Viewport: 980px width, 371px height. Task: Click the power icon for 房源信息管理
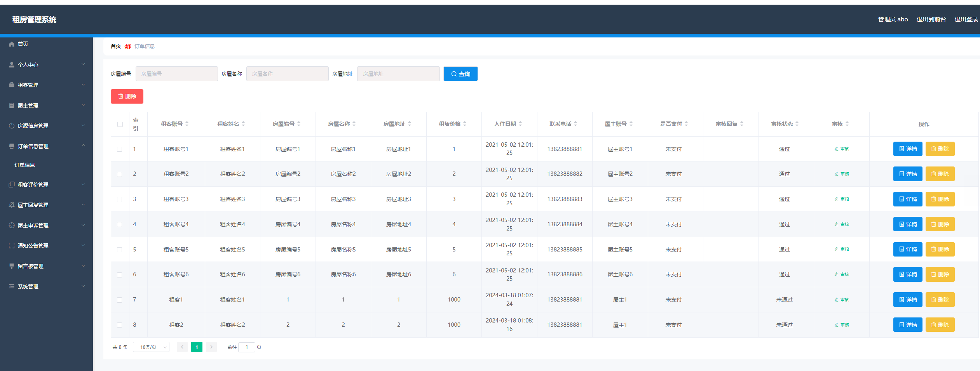[x=12, y=126]
